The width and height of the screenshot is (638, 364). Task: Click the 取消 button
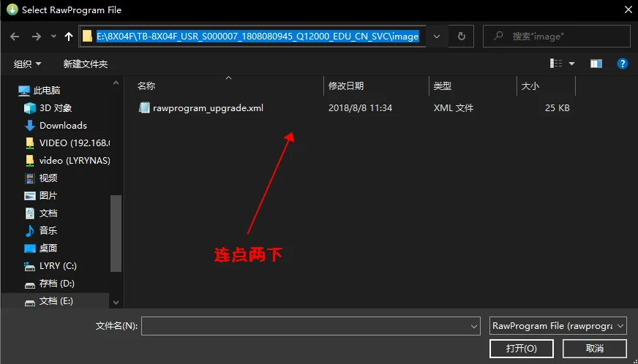coord(594,349)
